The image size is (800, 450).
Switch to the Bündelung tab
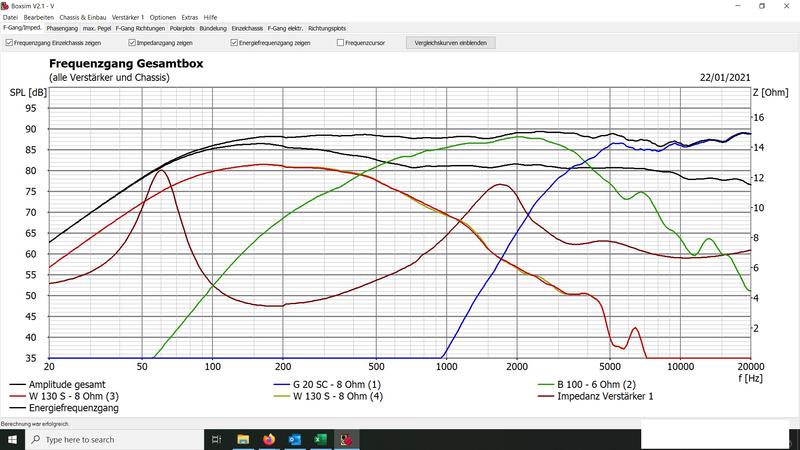tap(213, 29)
